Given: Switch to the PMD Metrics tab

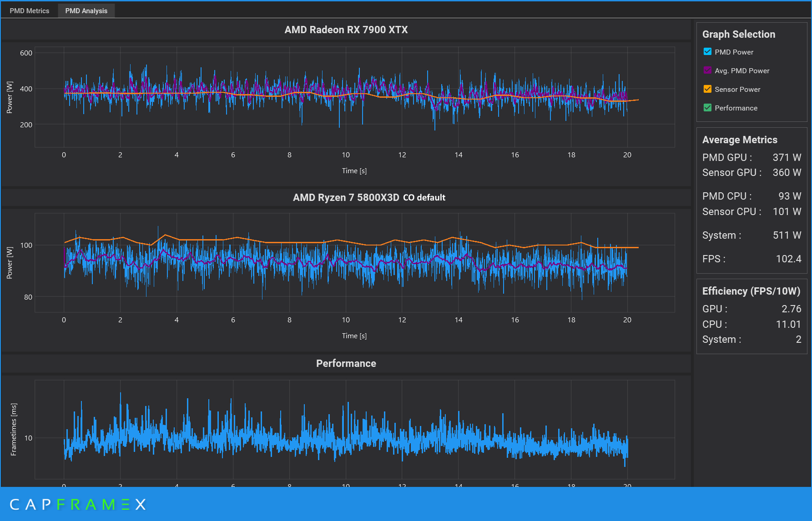Looking at the screenshot, I should coord(30,10).
